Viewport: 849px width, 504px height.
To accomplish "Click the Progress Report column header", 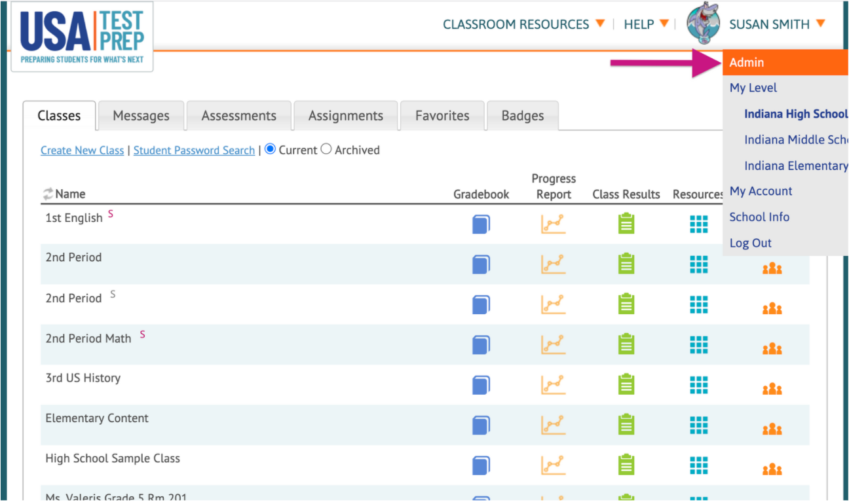I will point(554,187).
